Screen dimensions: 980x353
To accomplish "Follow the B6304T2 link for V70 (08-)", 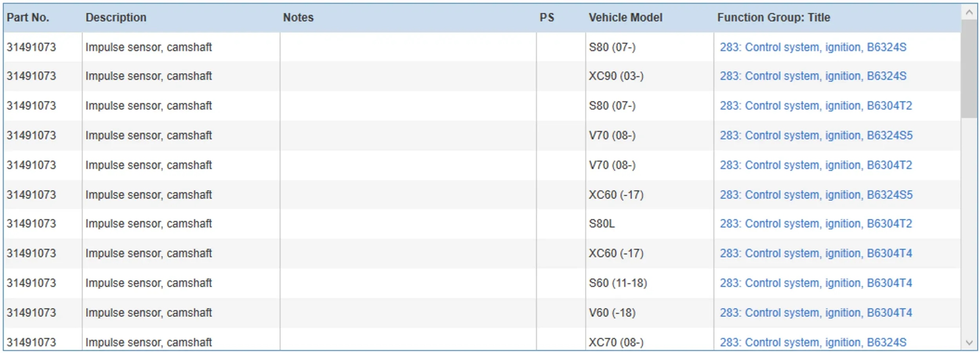I will [x=816, y=165].
